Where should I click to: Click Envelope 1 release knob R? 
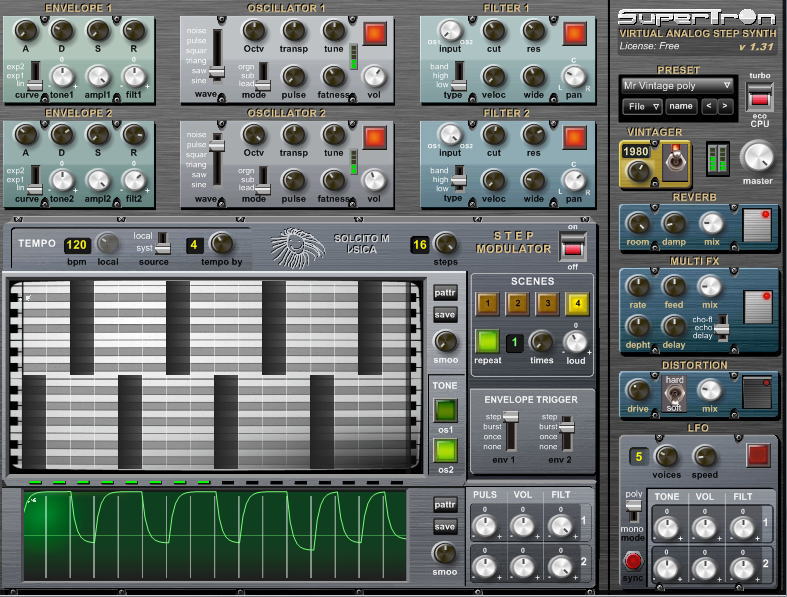[x=134, y=31]
